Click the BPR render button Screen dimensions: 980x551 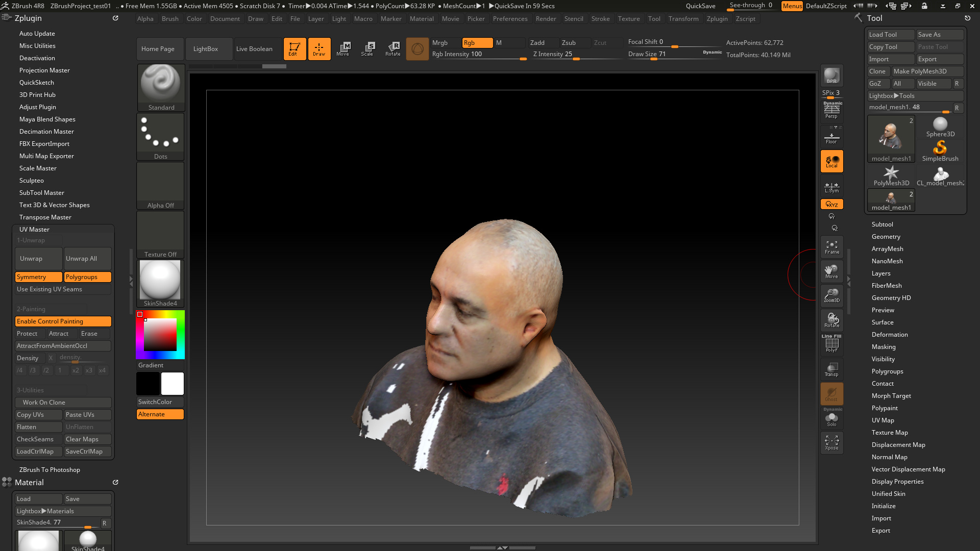tap(831, 76)
